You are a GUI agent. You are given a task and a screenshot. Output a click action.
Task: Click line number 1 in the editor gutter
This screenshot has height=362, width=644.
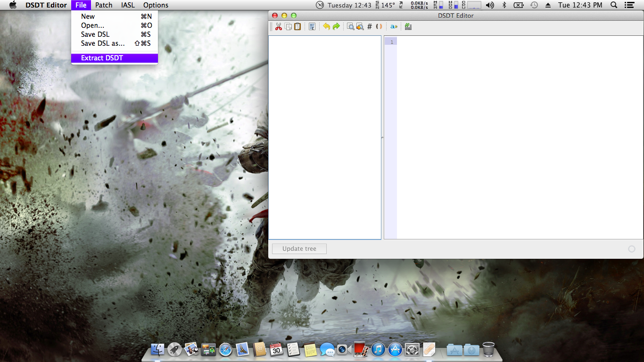391,42
